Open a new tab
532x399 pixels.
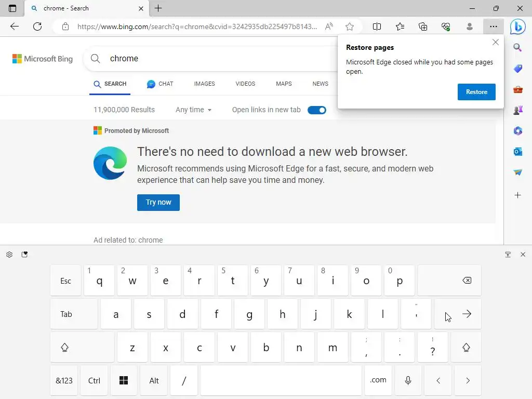pos(158,8)
